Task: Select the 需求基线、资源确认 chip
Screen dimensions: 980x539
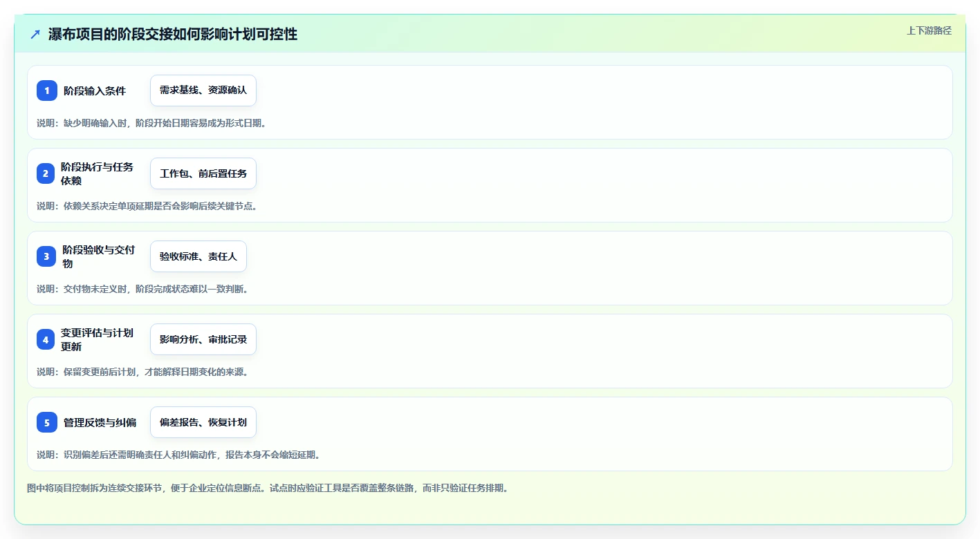Action: pos(203,91)
